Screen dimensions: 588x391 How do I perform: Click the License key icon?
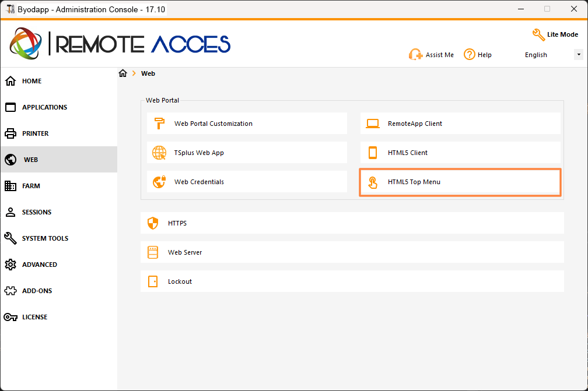[x=10, y=317]
